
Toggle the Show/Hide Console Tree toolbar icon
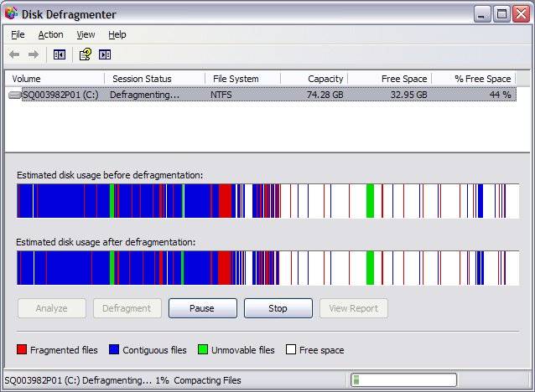pos(59,54)
